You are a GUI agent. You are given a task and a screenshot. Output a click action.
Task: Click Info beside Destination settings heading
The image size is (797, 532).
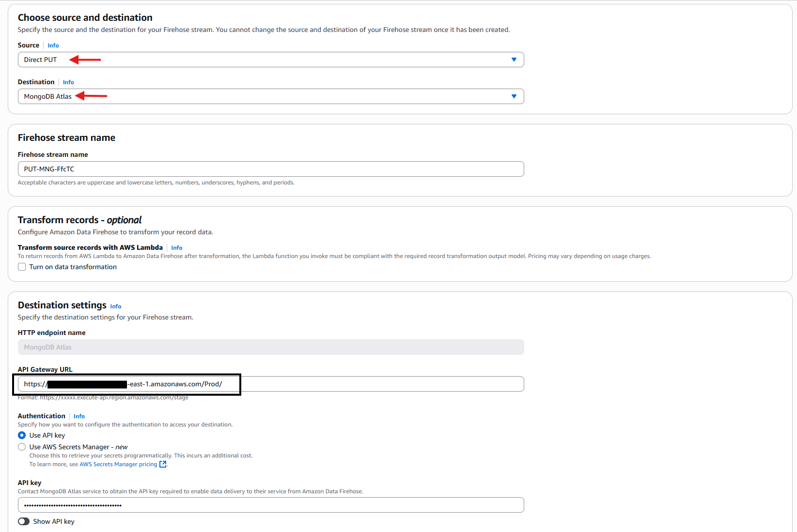tap(115, 306)
